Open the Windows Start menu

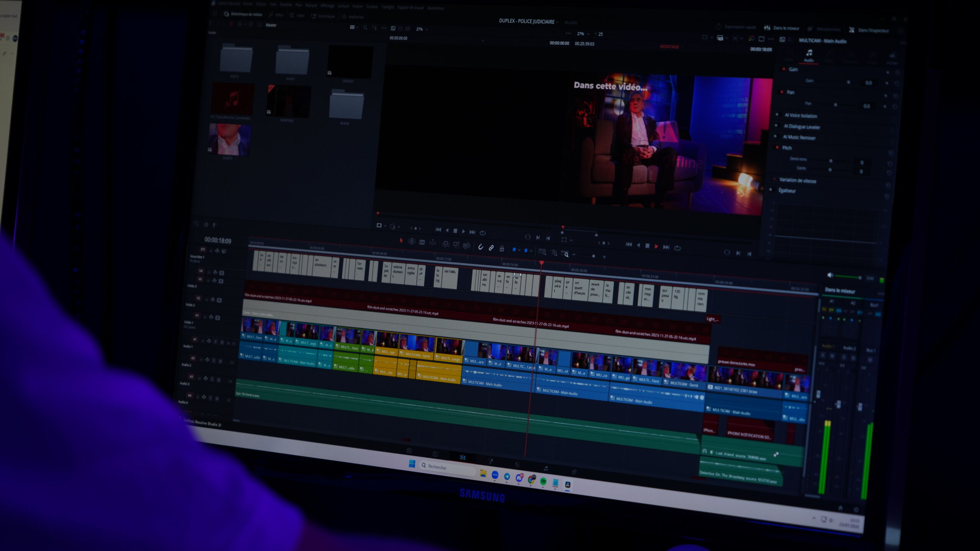(x=412, y=464)
